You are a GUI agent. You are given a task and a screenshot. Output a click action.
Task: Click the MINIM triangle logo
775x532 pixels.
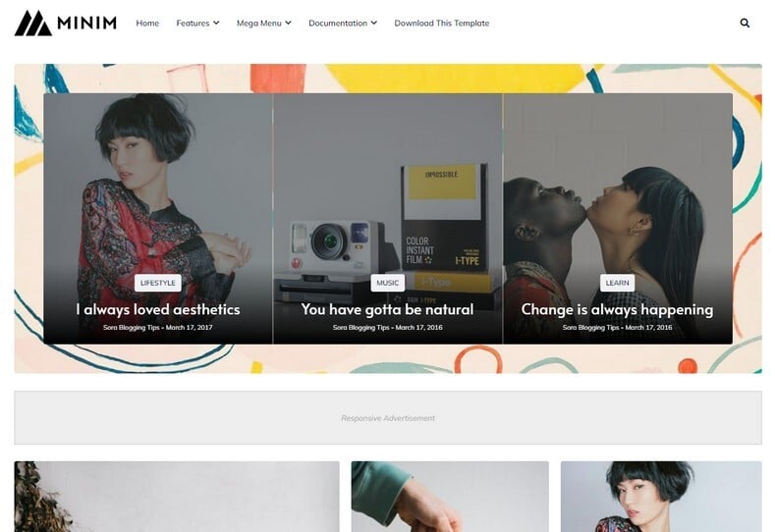pos(33,24)
